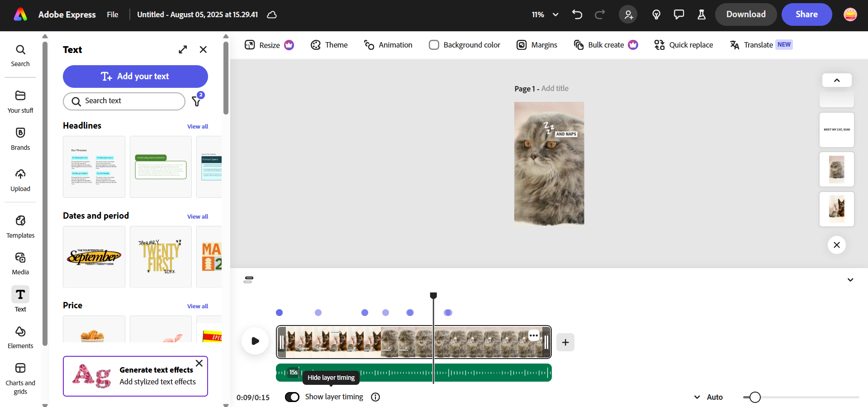Screen dimensions: 868x407
Task: Open the Bulk create option
Action: click(606, 45)
